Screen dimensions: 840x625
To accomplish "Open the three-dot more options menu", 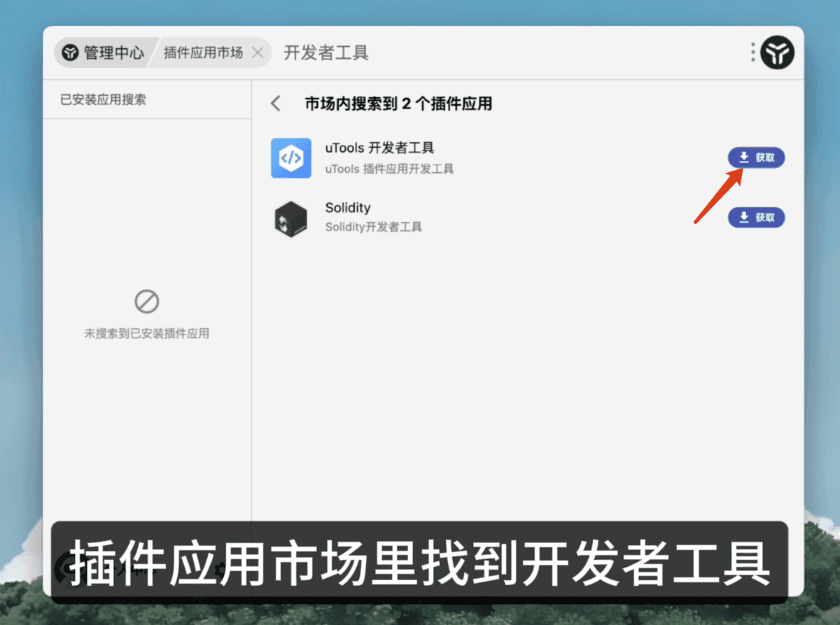I will 753,52.
